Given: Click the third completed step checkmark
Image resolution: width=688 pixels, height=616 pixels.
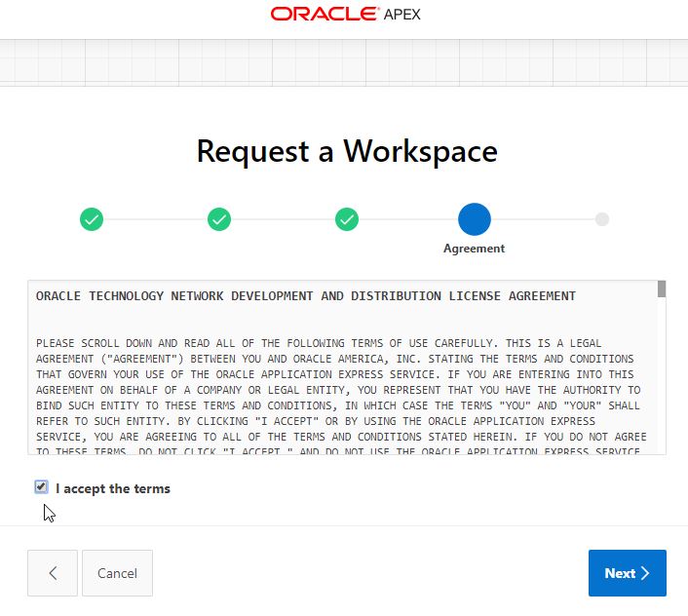Looking at the screenshot, I should [x=347, y=219].
